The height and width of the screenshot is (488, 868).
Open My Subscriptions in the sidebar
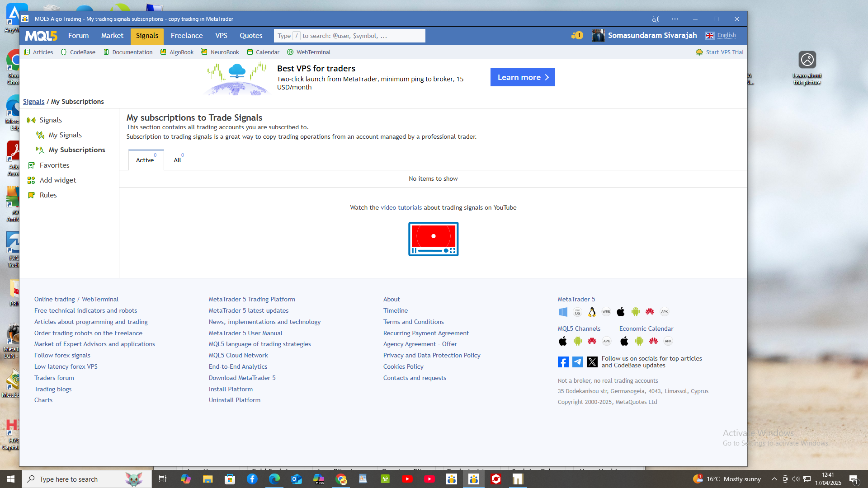coord(77,150)
